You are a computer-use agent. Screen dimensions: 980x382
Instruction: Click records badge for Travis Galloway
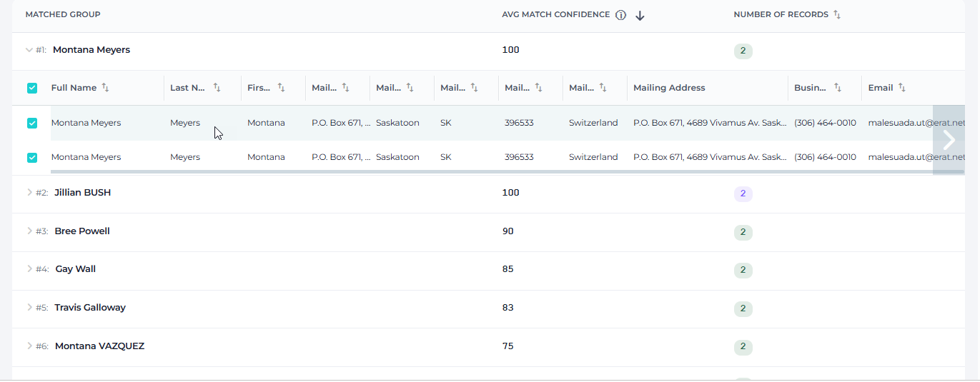[x=743, y=308]
